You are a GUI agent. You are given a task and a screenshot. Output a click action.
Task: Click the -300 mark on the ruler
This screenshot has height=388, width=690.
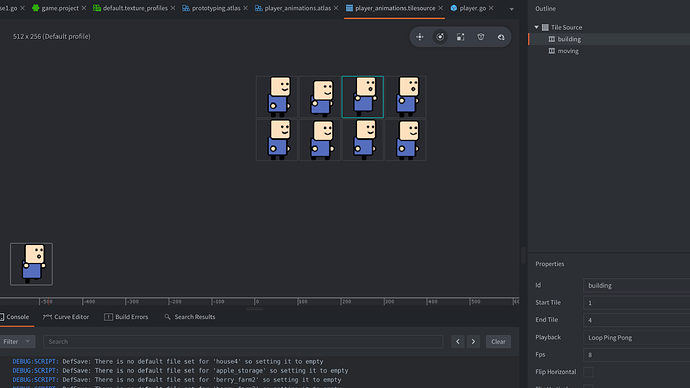point(132,302)
